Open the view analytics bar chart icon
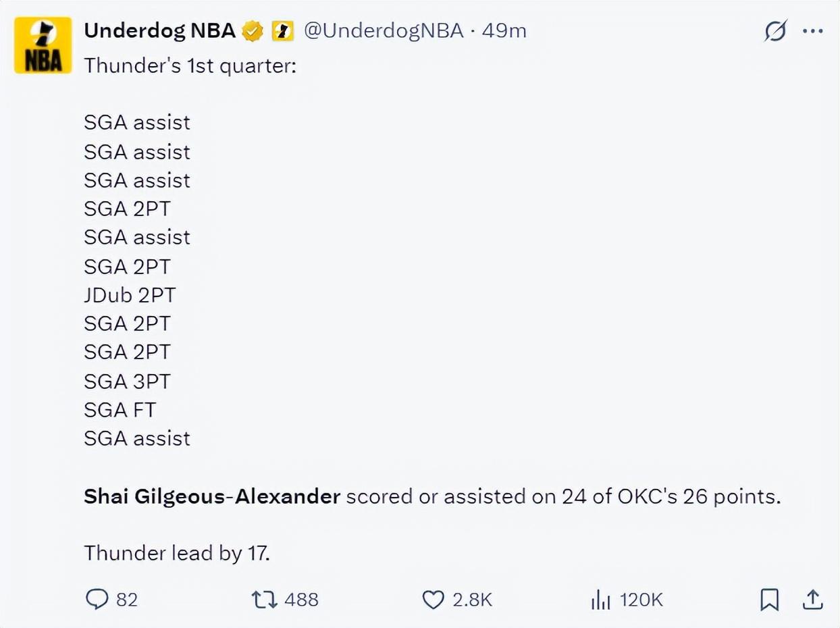 coord(600,599)
